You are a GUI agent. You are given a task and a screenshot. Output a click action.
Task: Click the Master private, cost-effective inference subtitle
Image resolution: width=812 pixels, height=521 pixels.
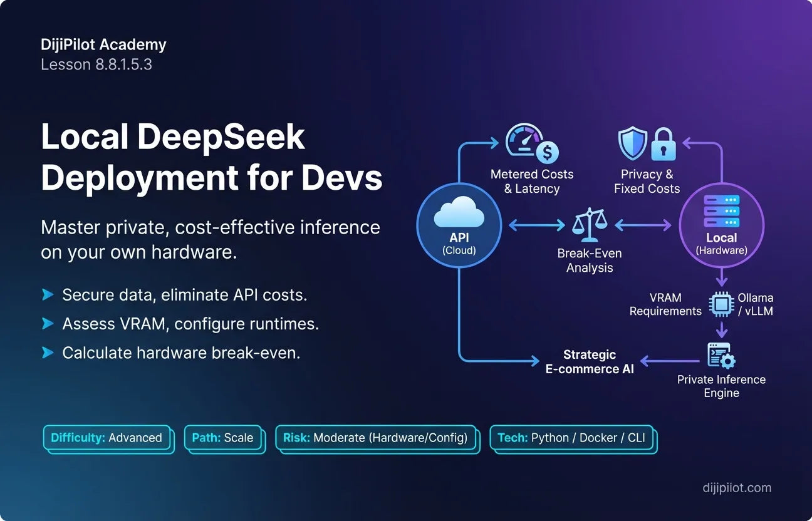click(211, 239)
